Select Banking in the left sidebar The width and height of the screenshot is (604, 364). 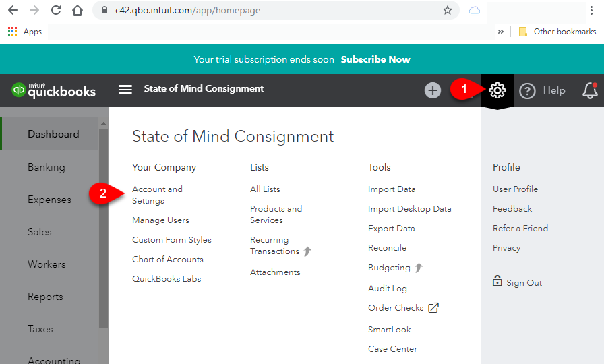click(47, 167)
